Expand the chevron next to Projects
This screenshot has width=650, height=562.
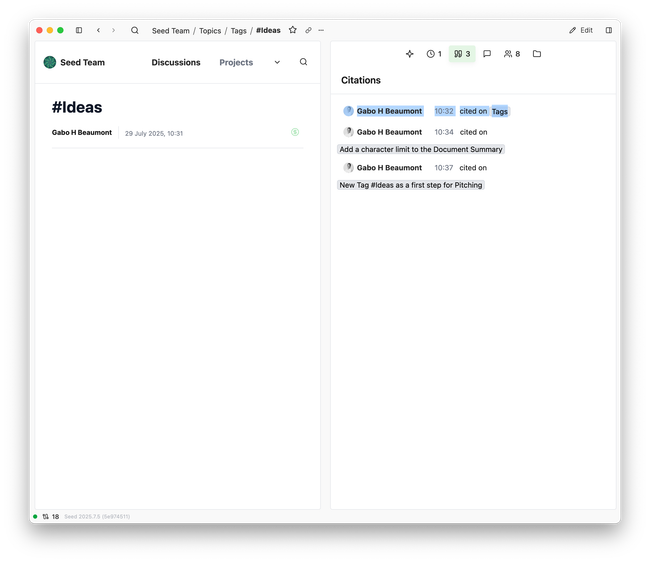pyautogui.click(x=277, y=62)
